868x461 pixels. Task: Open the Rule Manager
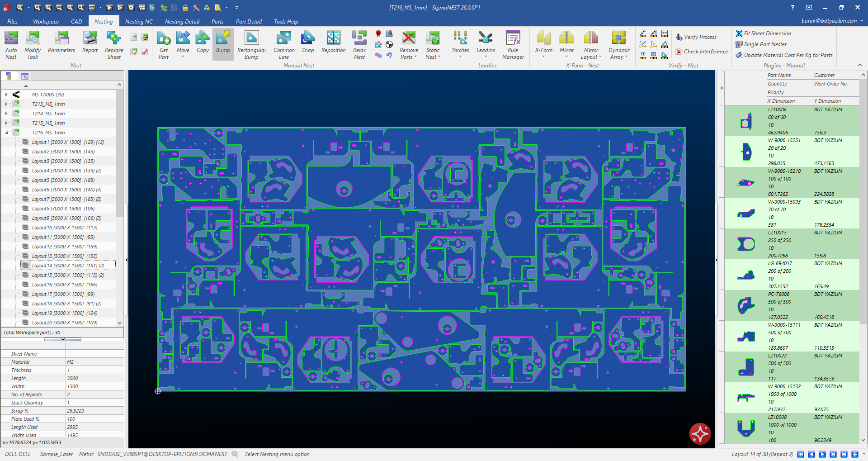513,45
